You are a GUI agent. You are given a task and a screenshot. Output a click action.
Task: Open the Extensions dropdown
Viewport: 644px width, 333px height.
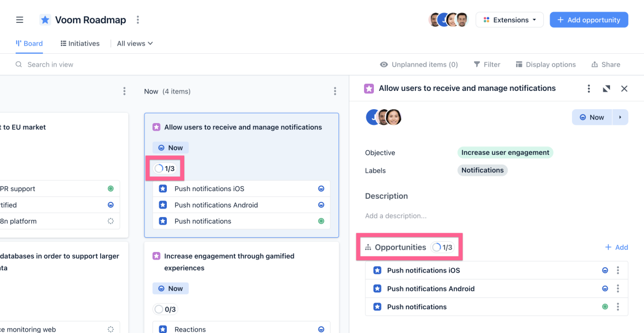click(509, 20)
